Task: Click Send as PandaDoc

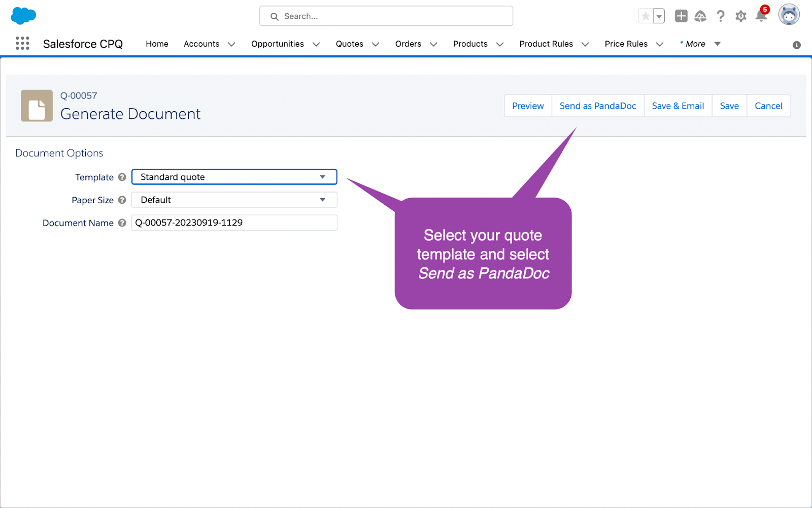Action: [598, 106]
